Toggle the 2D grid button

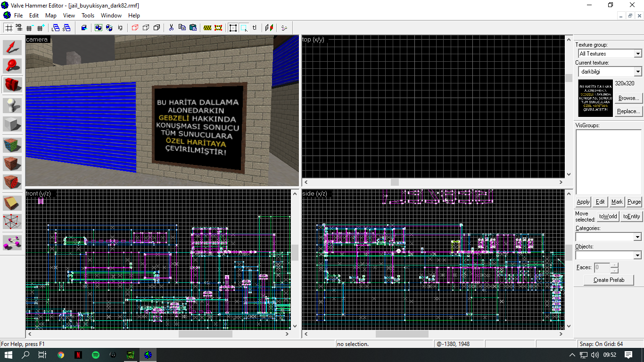tap(8, 28)
